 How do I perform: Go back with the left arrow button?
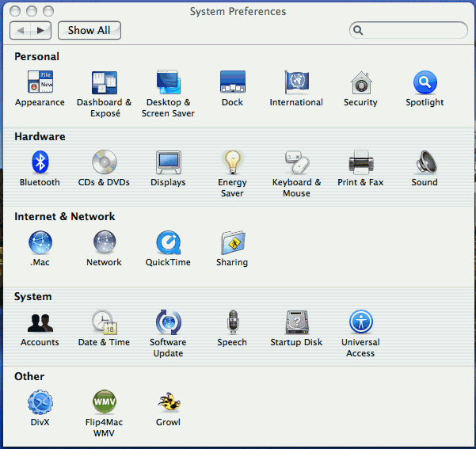click(21, 30)
